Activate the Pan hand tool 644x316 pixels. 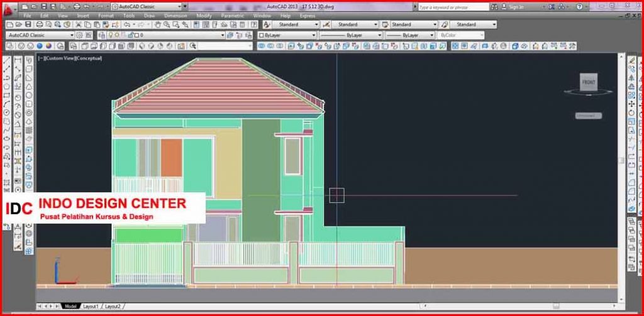click(x=158, y=25)
